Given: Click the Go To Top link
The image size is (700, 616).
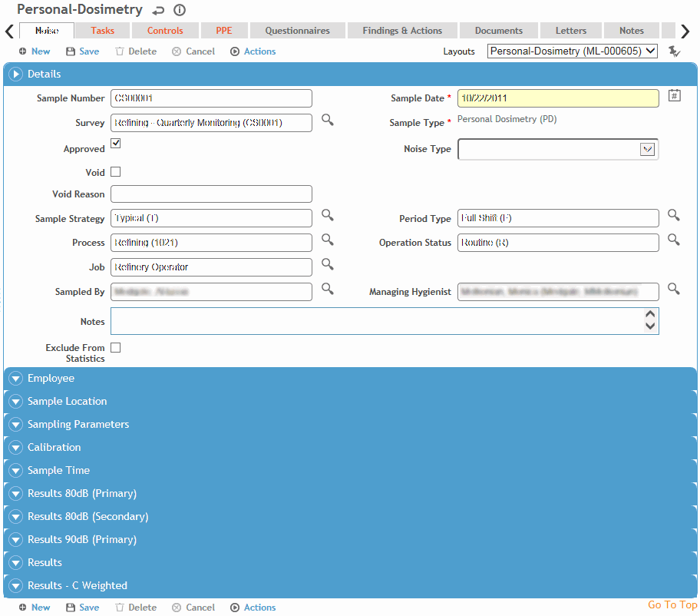Looking at the screenshot, I should click(x=672, y=604).
